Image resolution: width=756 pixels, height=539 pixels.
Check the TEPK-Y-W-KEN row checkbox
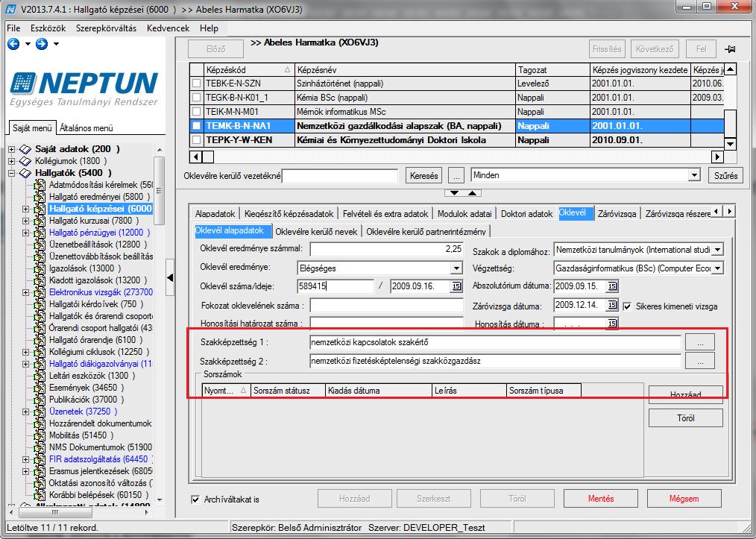(196, 140)
